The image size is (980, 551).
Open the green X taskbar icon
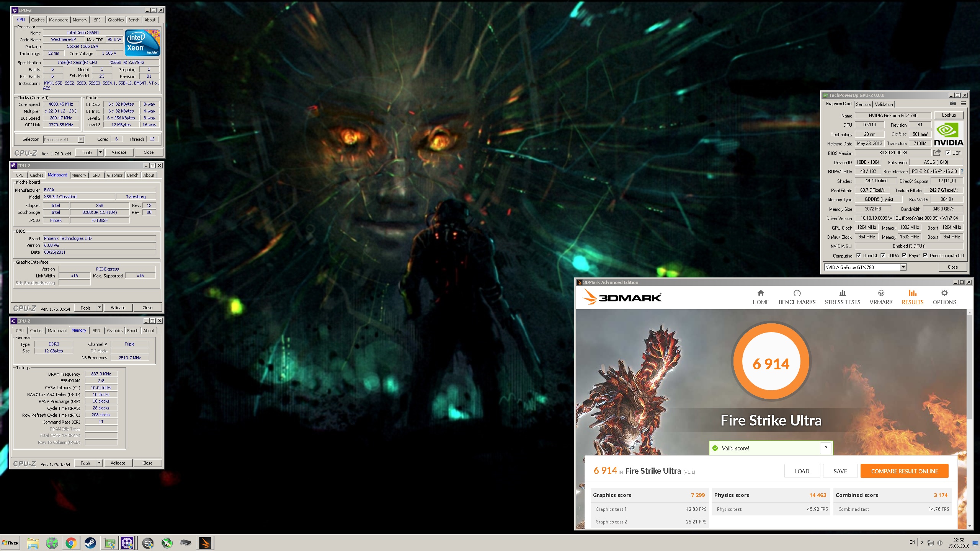click(x=167, y=543)
